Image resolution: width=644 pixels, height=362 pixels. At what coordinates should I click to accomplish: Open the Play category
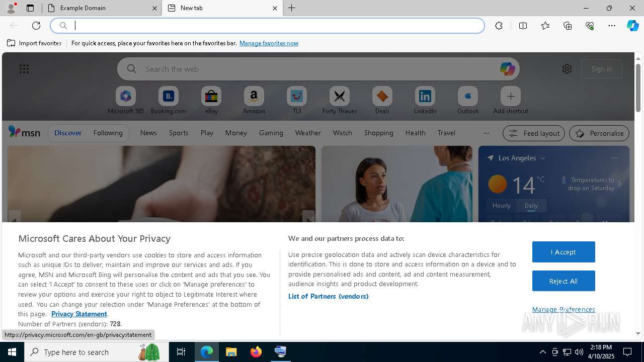click(207, 133)
